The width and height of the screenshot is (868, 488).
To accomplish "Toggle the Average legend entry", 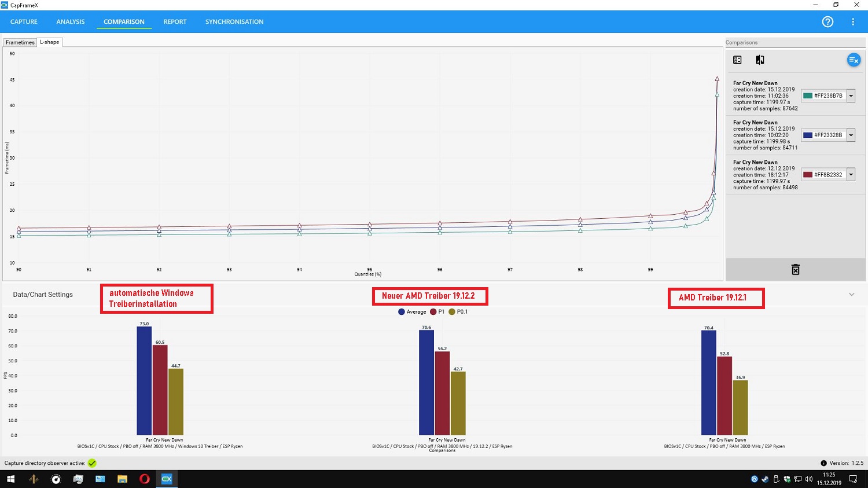I will (412, 312).
